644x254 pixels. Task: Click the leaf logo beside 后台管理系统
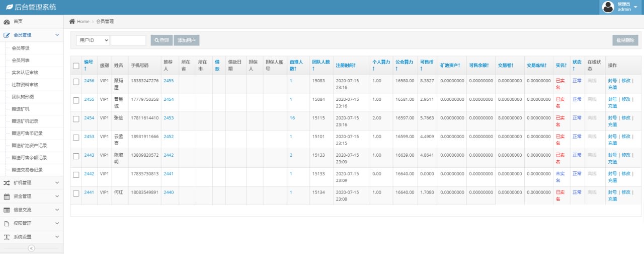click(x=9, y=7)
